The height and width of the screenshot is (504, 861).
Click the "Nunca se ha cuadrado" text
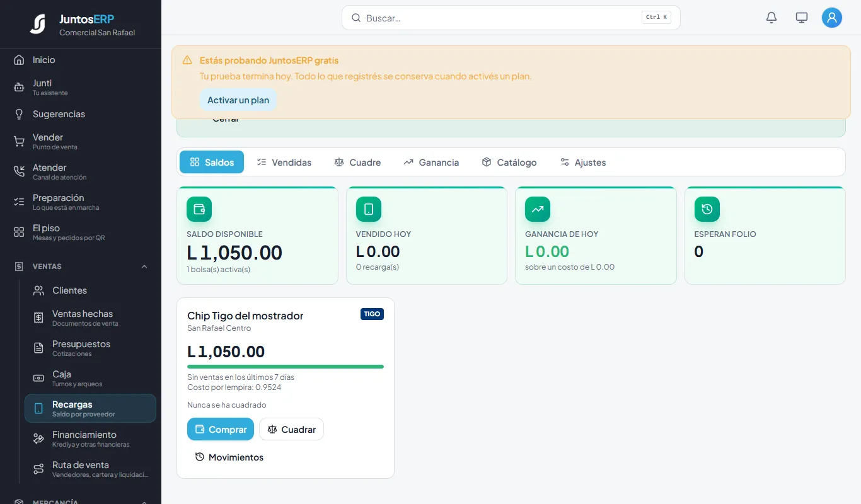[x=227, y=405]
